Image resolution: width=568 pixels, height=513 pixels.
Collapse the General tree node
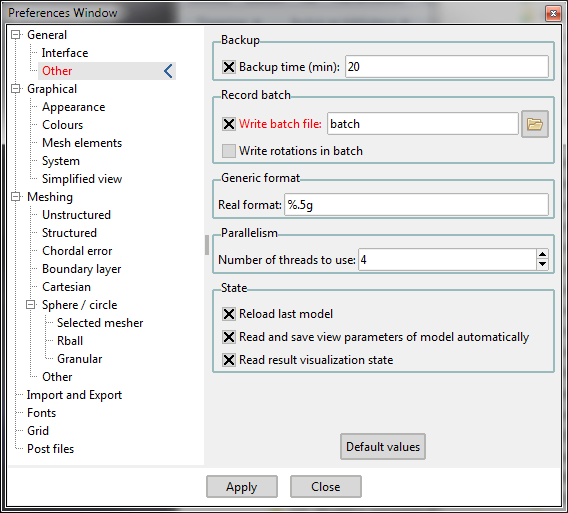[16, 35]
